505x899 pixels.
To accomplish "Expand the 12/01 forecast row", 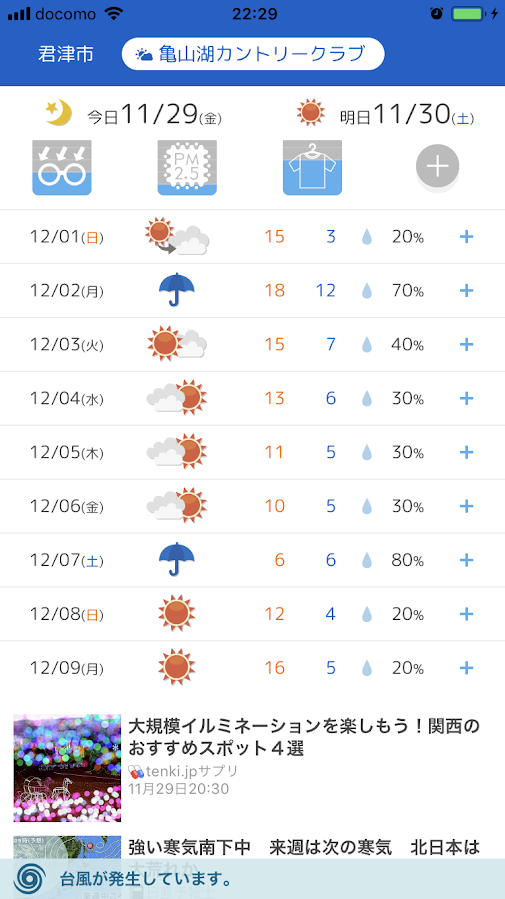I will [x=467, y=236].
